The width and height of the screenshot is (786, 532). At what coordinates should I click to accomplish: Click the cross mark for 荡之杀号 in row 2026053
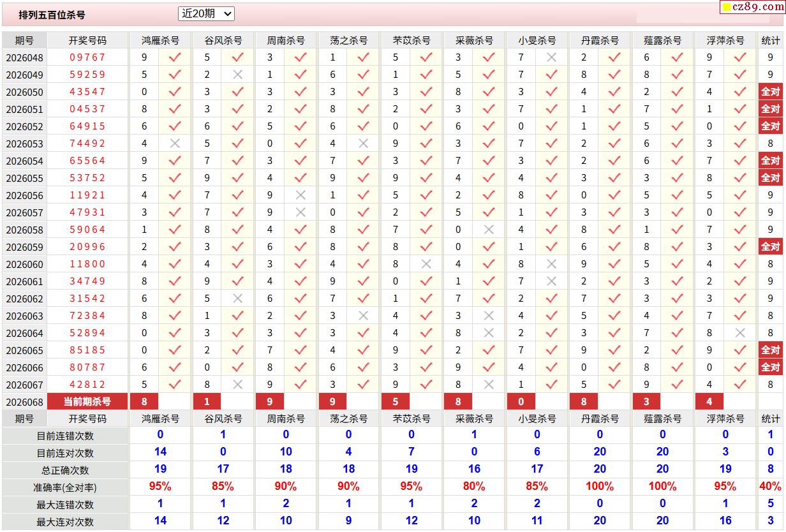[x=364, y=143]
